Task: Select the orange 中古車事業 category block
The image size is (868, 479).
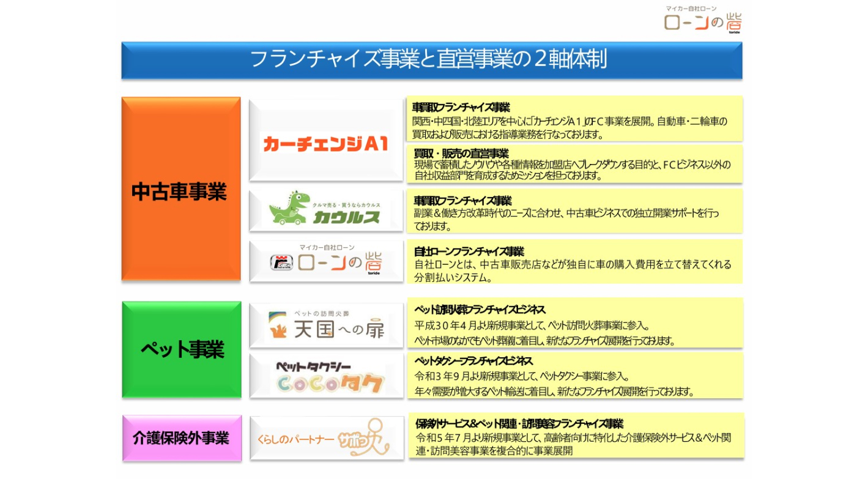Action: (x=180, y=189)
